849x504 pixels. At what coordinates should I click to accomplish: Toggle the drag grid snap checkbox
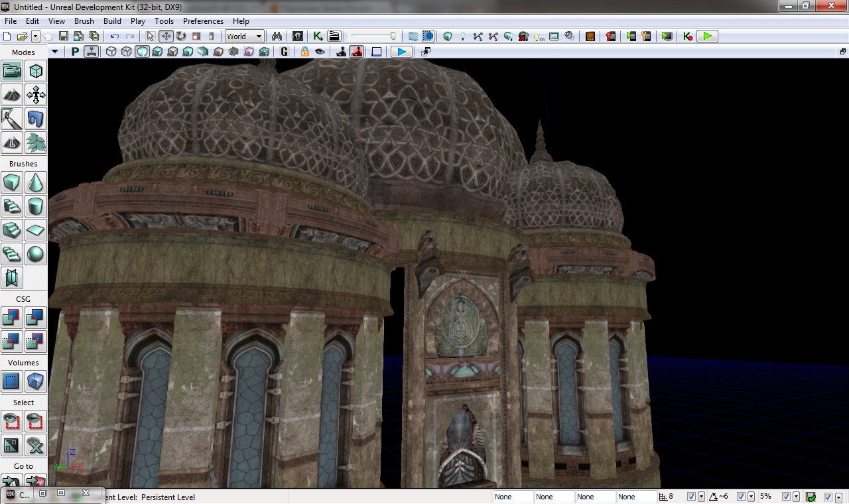click(692, 497)
